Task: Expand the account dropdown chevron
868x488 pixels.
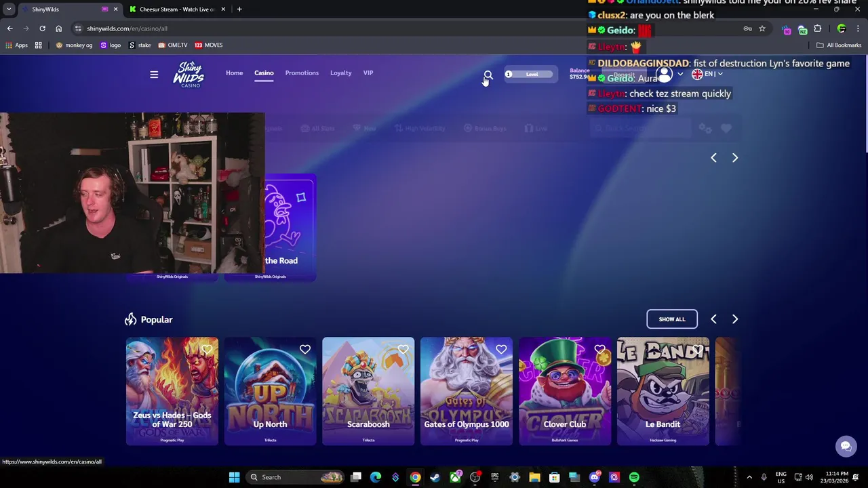Action: (x=680, y=74)
